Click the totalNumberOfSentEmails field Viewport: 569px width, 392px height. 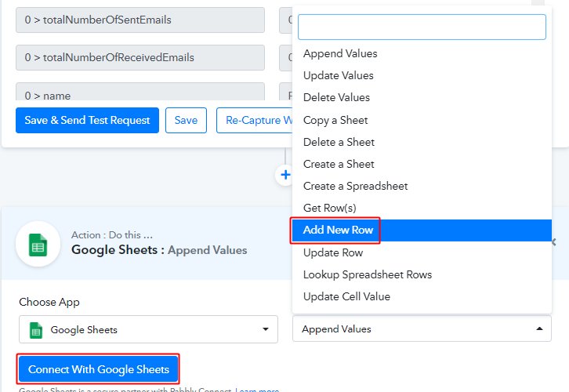pyautogui.click(x=140, y=20)
